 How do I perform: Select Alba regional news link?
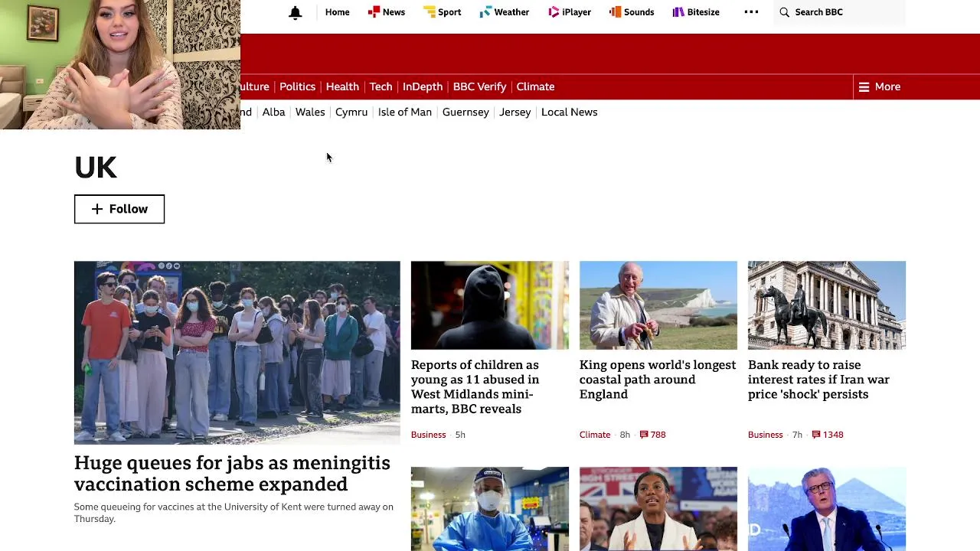click(273, 112)
